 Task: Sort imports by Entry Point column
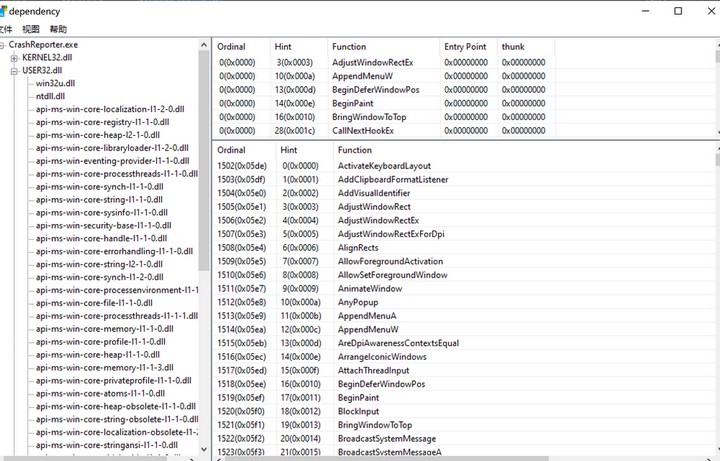coord(468,46)
